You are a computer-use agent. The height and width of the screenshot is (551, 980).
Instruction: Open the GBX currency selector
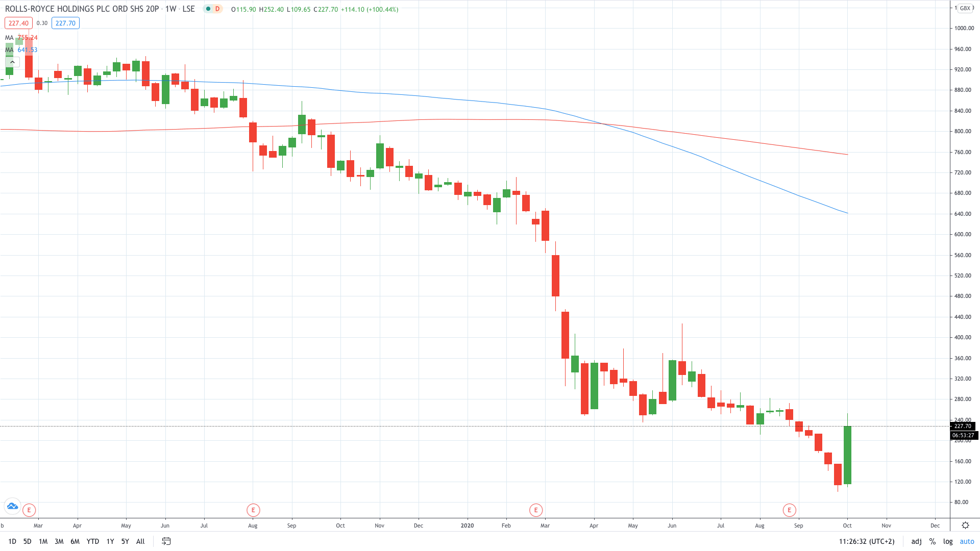[965, 8]
